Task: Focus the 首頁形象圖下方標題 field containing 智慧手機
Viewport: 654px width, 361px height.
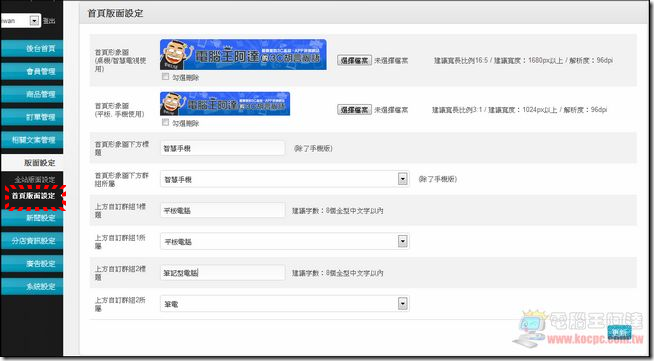Action: click(222, 148)
